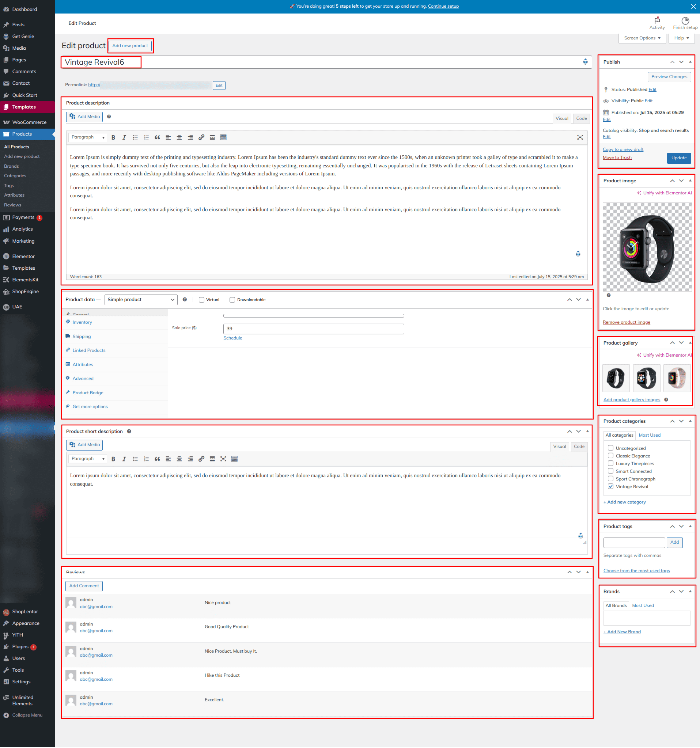Open the Most Used categories tab
The height and width of the screenshot is (748, 700).
click(x=650, y=435)
